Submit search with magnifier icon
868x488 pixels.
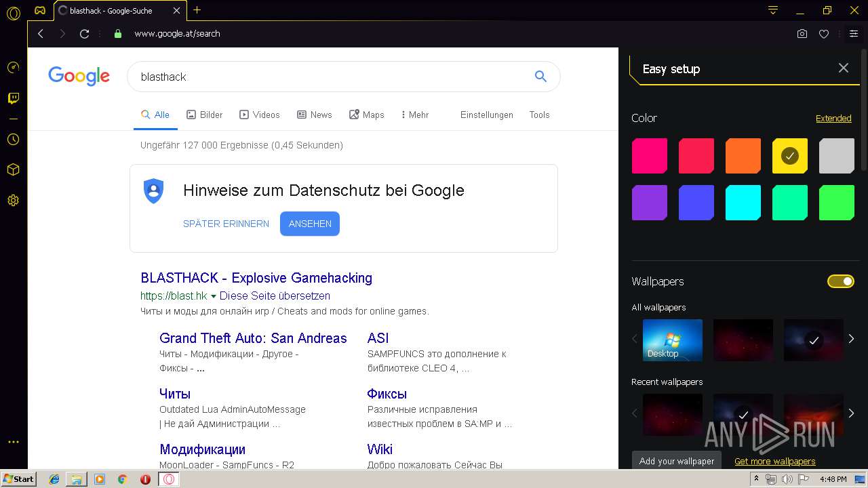pos(540,77)
